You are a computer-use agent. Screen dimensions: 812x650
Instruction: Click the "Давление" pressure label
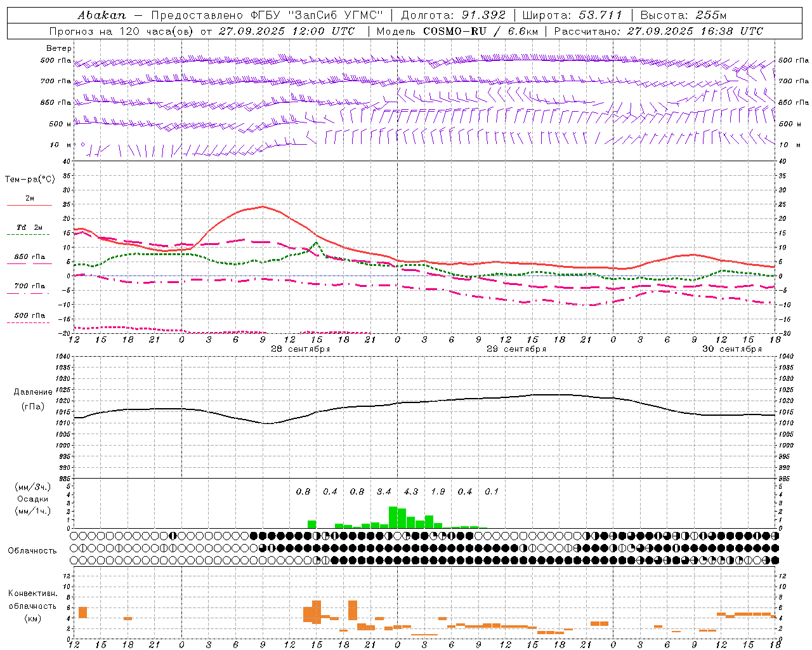click(x=33, y=392)
